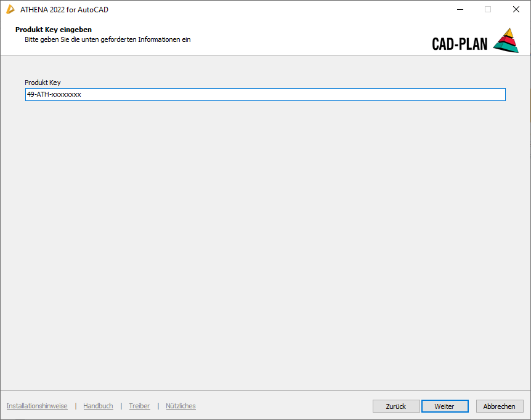Focus the Produkt Key input field
The height and width of the screenshot is (420, 531).
pos(265,95)
